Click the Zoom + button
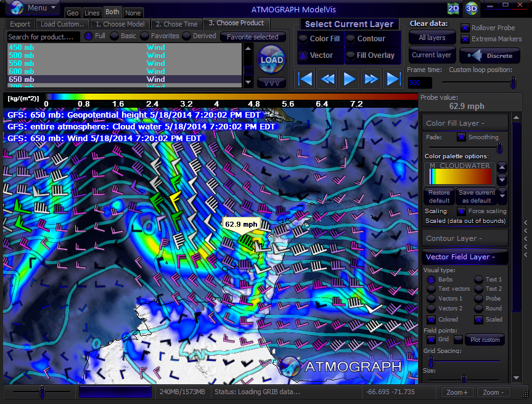Screen dimensions: 532x404 click(x=457, y=392)
